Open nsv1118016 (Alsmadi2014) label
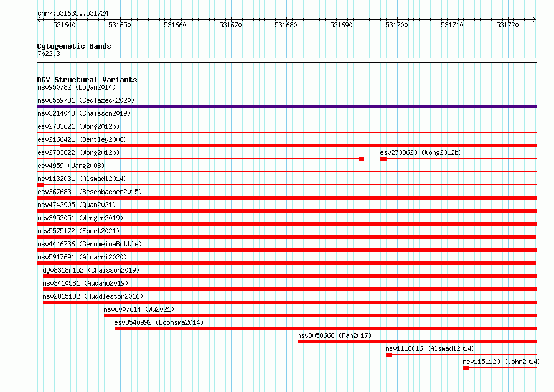 (430, 348)
